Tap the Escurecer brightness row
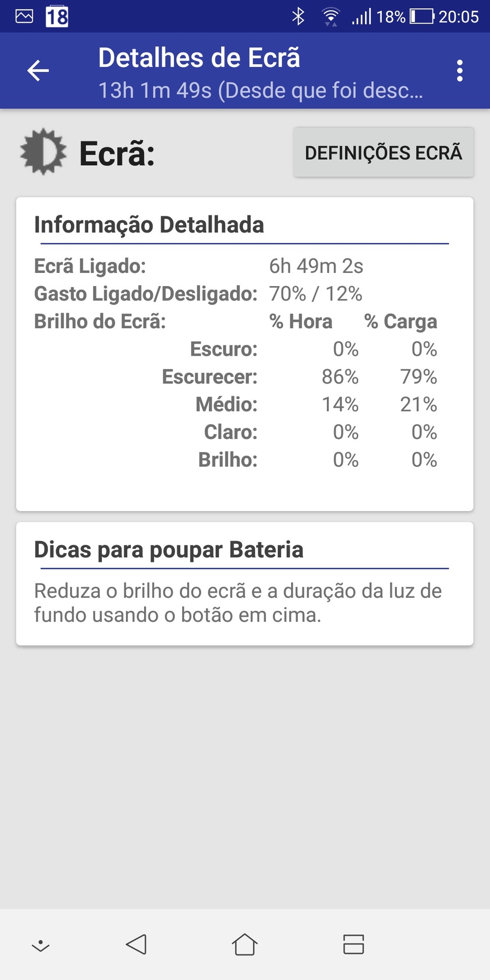Viewport: 490px width, 980px height. click(299, 377)
